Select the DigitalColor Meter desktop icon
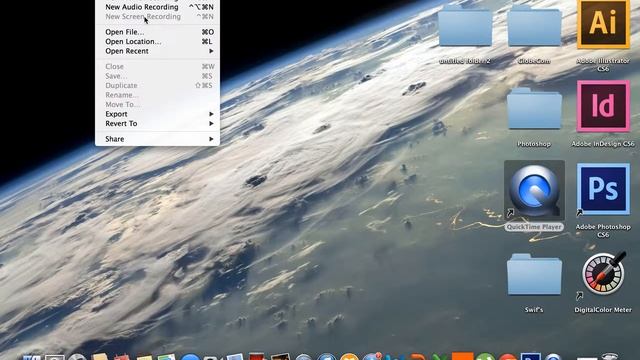 tap(603, 273)
